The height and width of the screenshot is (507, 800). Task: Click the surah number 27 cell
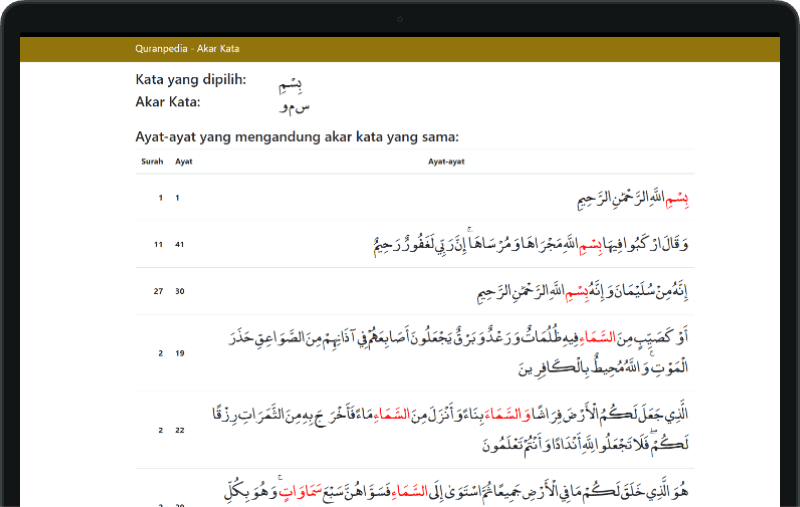coord(158,291)
